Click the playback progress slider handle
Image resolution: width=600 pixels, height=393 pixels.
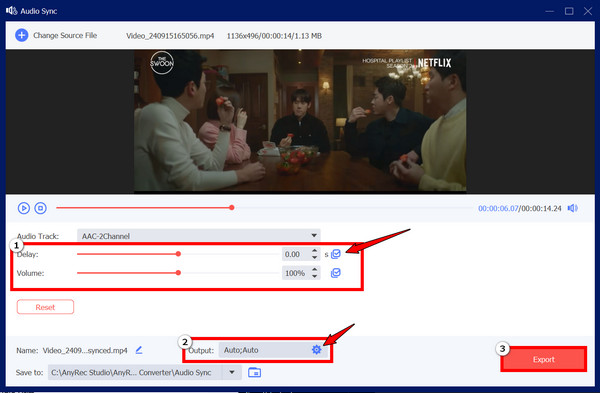[x=232, y=207]
